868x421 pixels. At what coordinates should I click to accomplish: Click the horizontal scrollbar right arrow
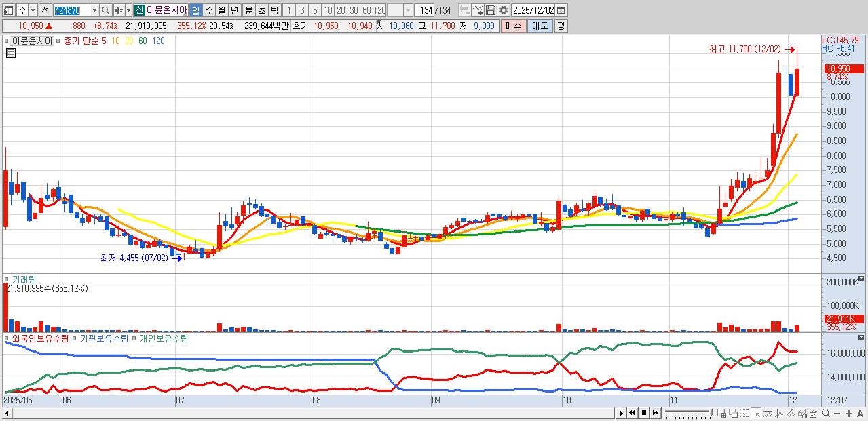(x=621, y=413)
